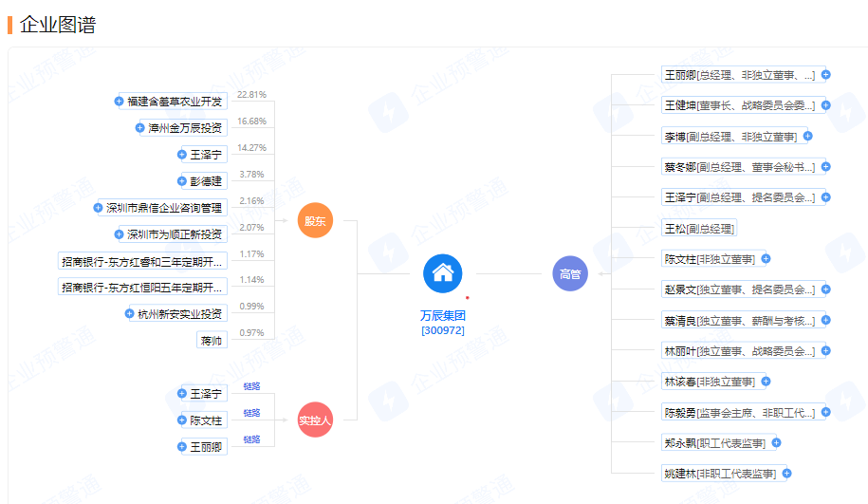Screen dimensions: 868x504
Task: Expand plus icon next to 李博
Action: tap(807, 137)
